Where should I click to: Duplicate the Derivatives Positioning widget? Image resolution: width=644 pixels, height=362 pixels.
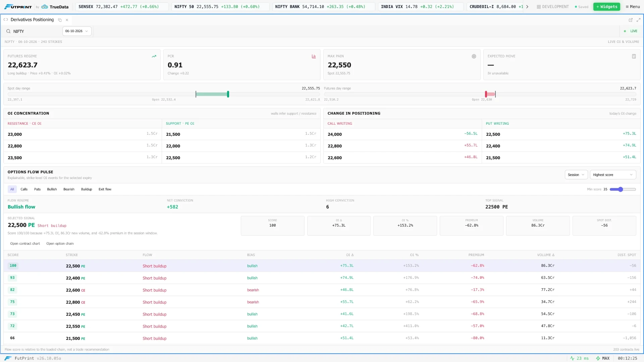point(60,20)
